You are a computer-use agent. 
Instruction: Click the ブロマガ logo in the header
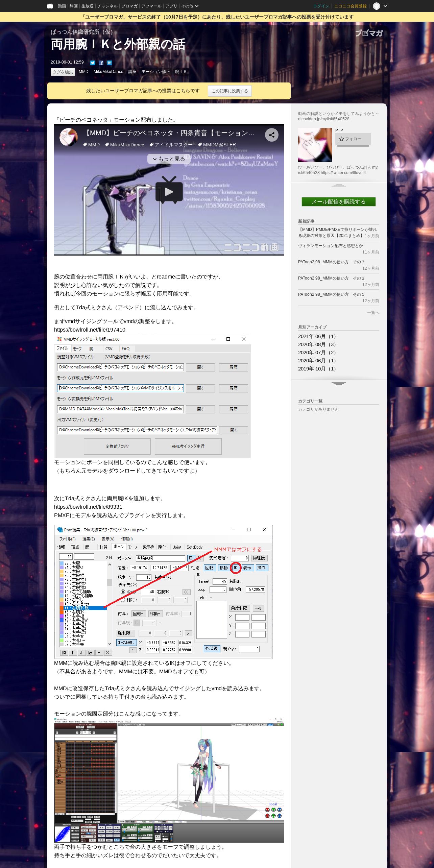(x=369, y=33)
